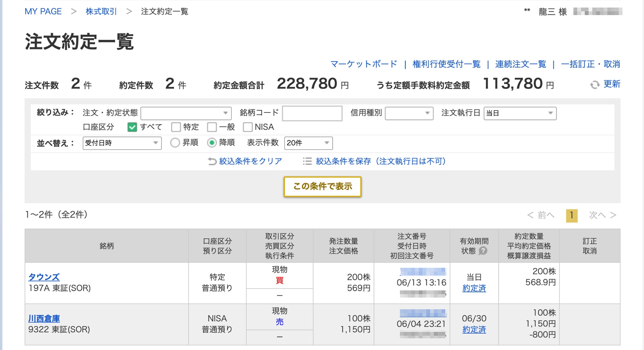Click 約定済 status in タウンズ row
The height and width of the screenshot is (350, 644).
click(474, 289)
